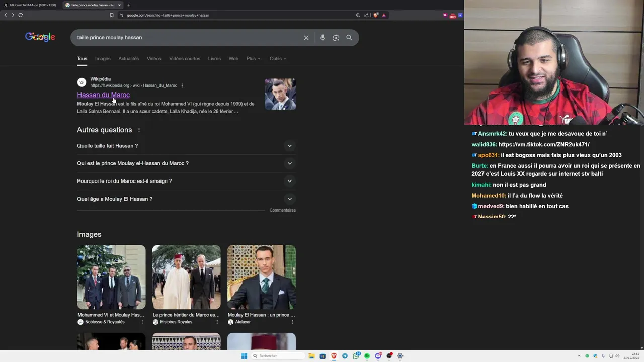Image resolution: width=644 pixels, height=362 pixels.
Task: Start voice search with the microphone icon
Action: pyautogui.click(x=323, y=38)
